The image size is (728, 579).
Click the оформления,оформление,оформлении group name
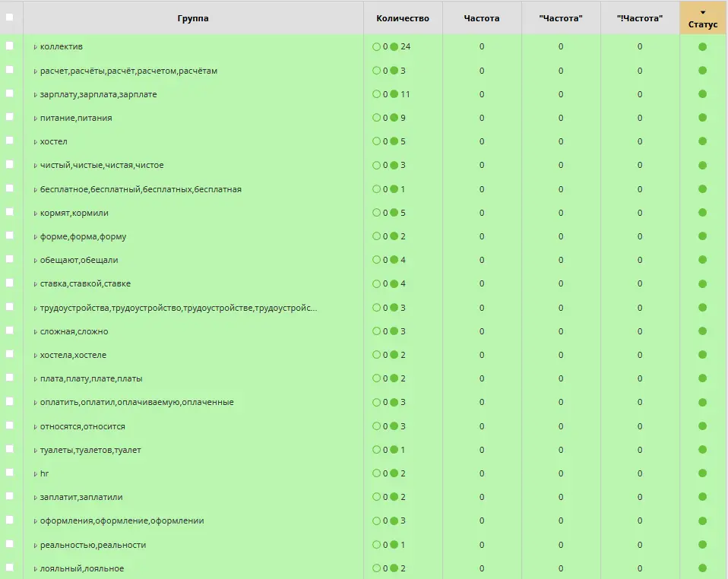(x=122, y=521)
